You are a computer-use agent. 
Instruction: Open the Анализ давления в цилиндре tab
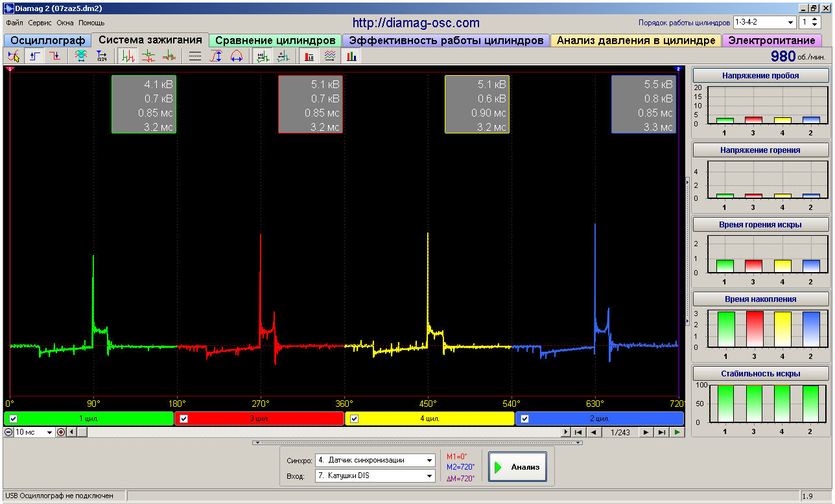coord(636,41)
